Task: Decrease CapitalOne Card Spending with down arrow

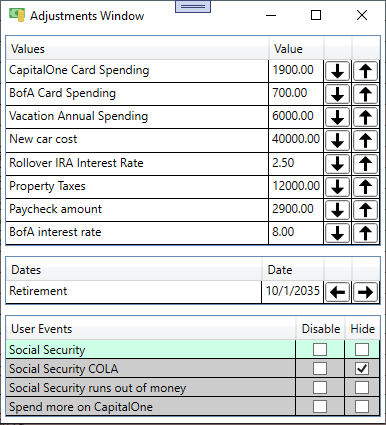Action: click(337, 71)
